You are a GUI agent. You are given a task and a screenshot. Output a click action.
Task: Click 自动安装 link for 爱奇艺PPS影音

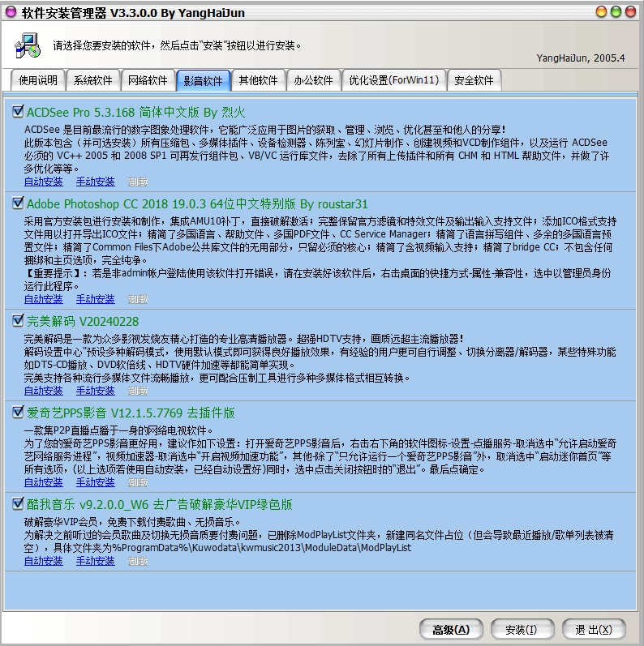[x=43, y=482]
